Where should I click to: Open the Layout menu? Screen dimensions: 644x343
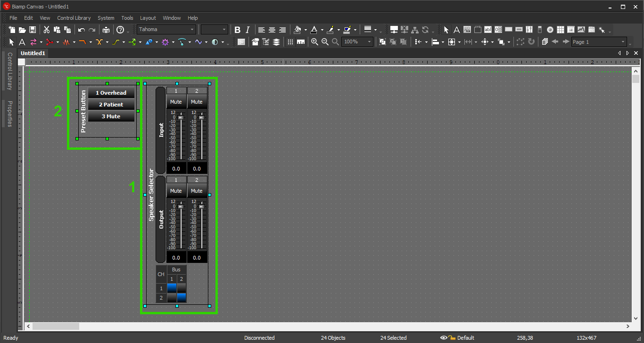[148, 18]
